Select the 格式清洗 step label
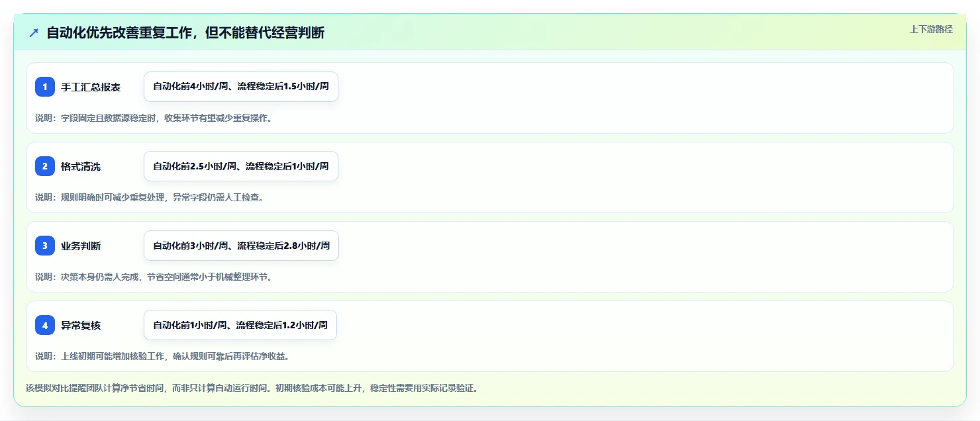This screenshot has height=421, width=980. 81,166
